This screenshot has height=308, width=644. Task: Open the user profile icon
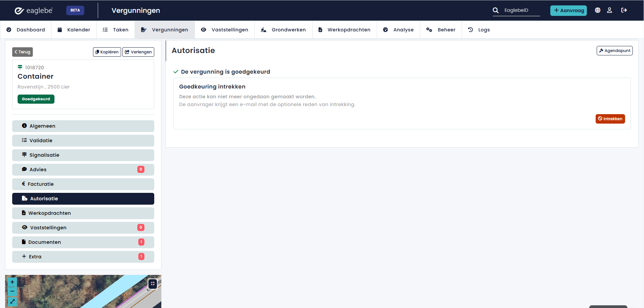(609, 10)
